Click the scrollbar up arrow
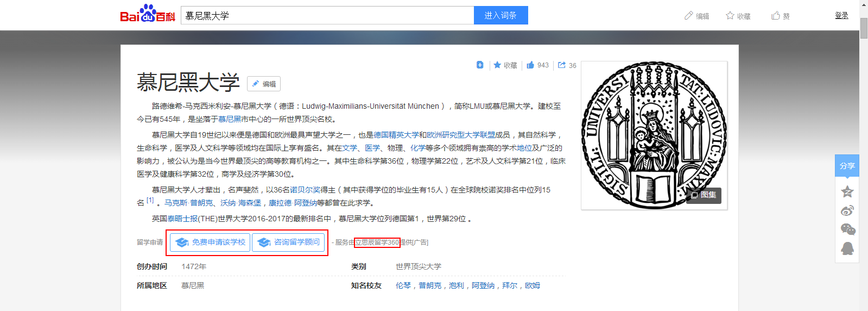The width and height of the screenshot is (868, 311). (x=864, y=4)
